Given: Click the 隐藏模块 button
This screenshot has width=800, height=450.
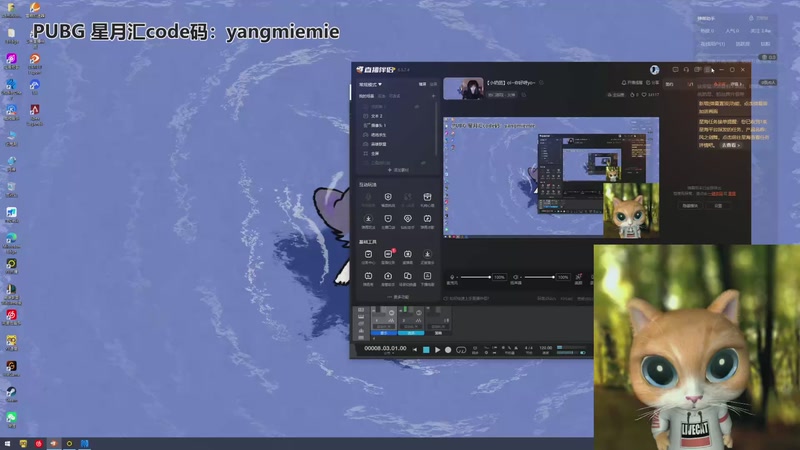Looking at the screenshot, I should 690,206.
